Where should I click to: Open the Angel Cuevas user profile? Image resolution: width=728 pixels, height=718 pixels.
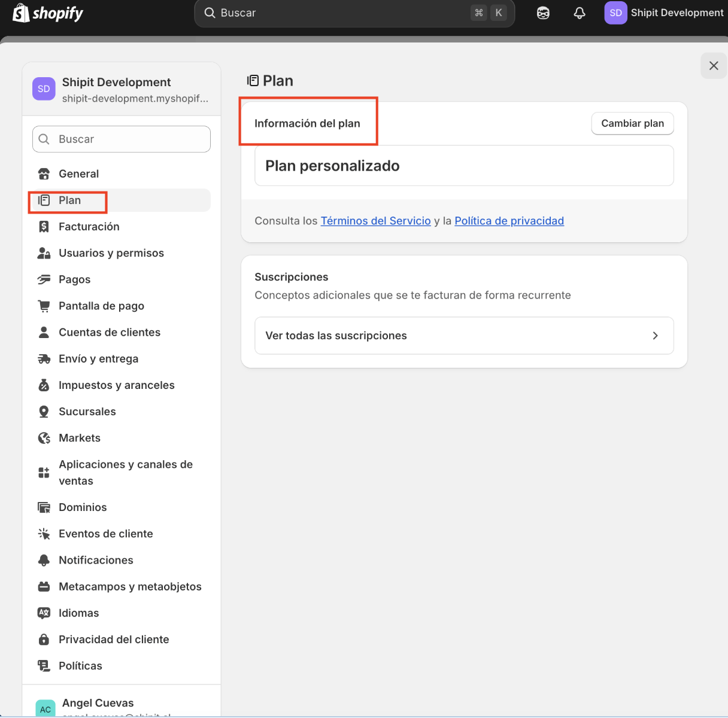[98, 704]
